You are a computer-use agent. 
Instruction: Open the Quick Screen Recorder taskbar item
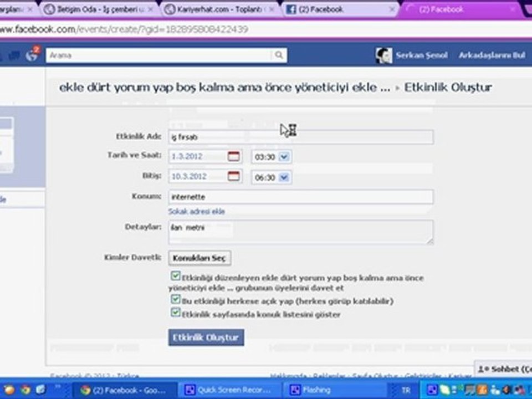tap(229, 390)
